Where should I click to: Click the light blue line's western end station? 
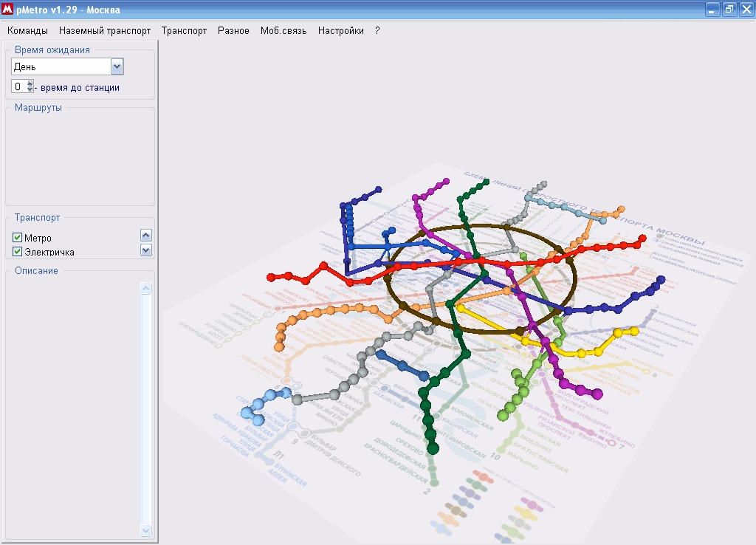247,413
